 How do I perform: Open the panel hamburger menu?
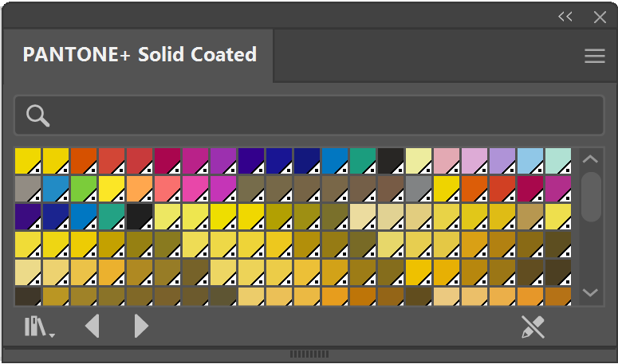point(595,56)
